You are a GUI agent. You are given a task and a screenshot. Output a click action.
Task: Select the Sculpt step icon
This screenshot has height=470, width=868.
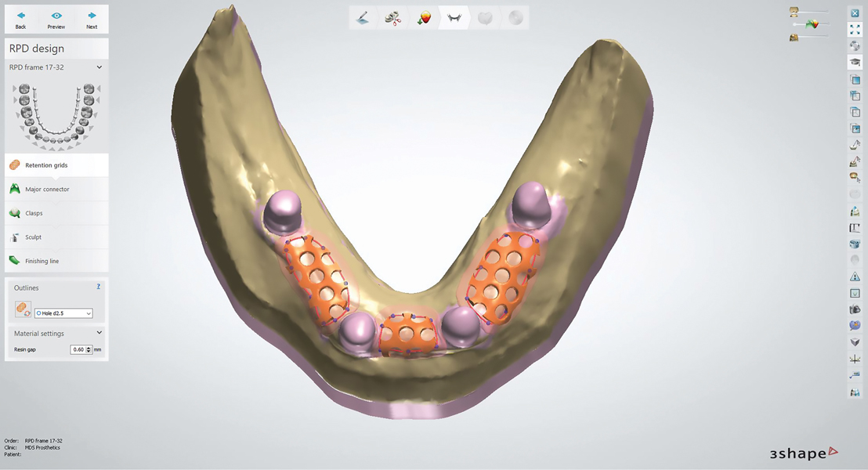pos(15,237)
